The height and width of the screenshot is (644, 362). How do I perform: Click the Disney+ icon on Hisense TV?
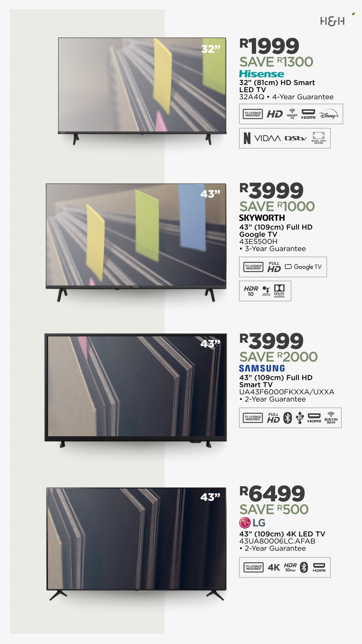click(329, 115)
